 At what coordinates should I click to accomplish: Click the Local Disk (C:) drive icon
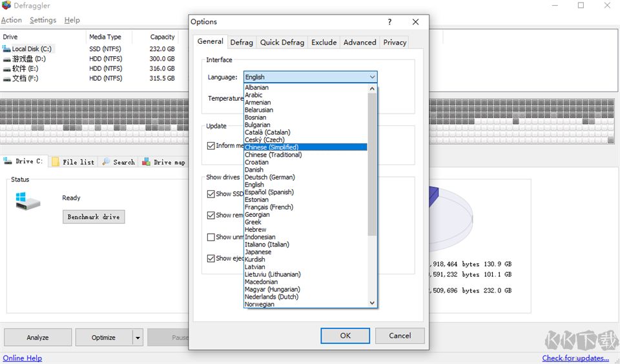[x=6, y=49]
